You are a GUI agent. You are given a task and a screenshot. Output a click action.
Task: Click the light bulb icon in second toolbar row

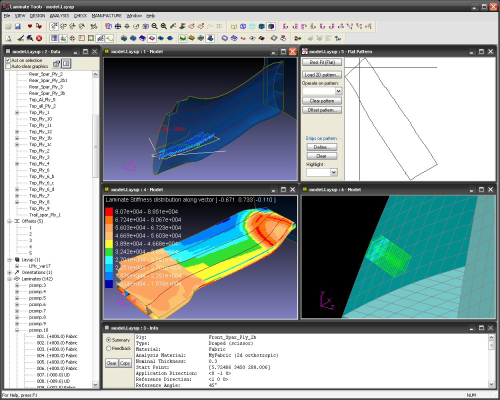pyautogui.click(x=110, y=38)
